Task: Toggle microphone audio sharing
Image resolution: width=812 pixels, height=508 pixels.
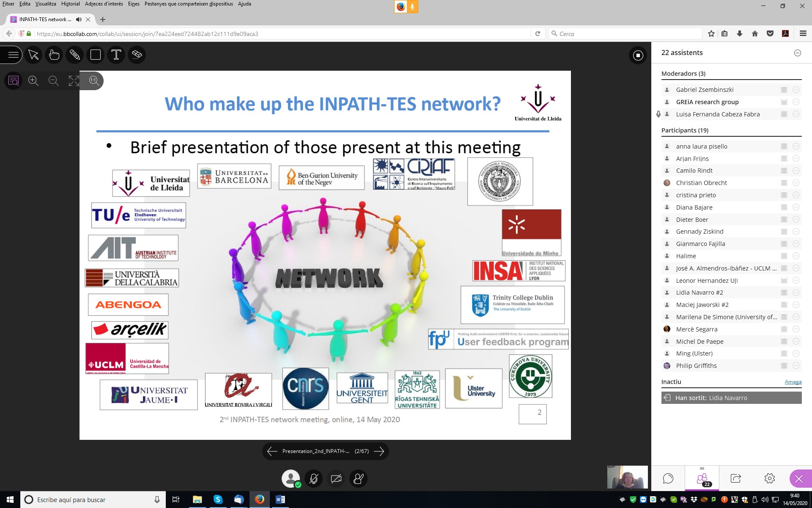Action: click(x=314, y=479)
